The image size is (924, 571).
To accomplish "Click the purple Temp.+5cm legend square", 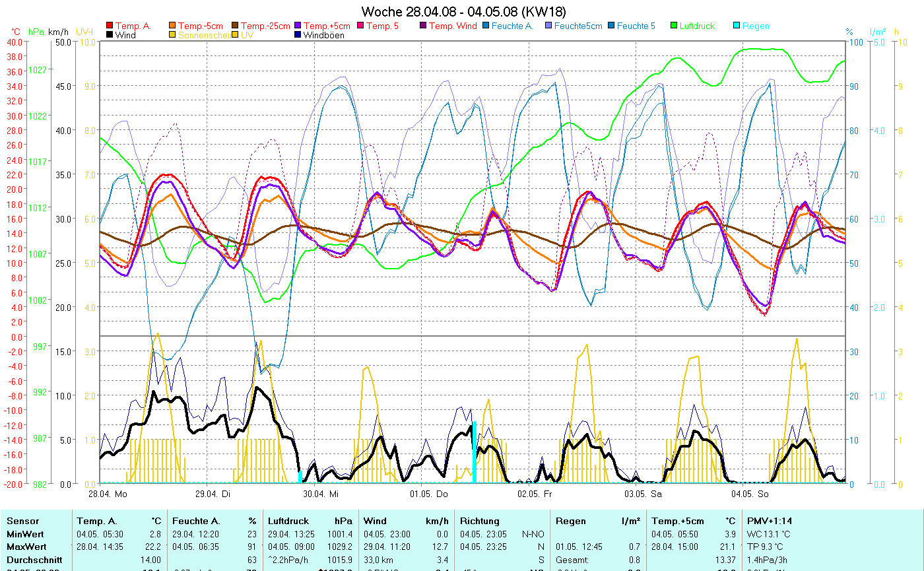I will [x=298, y=26].
